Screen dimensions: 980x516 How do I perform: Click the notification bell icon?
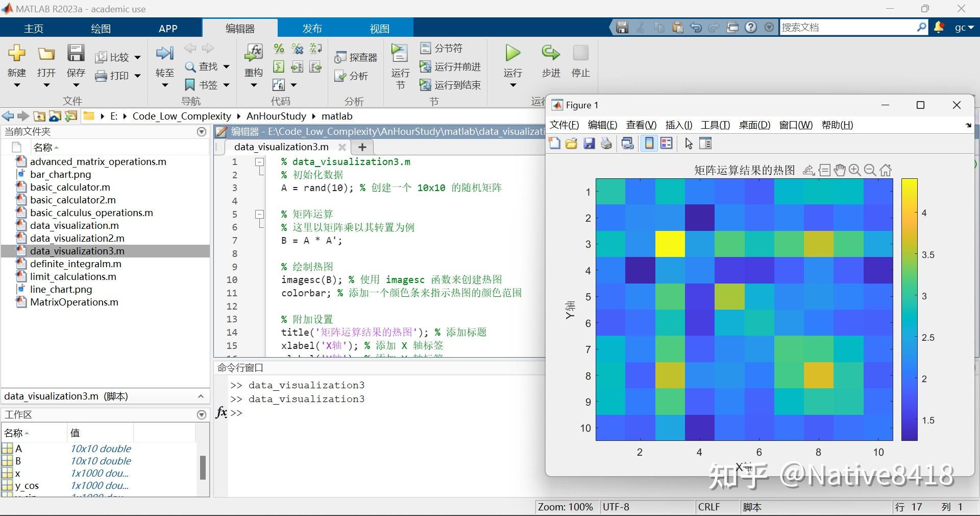click(x=939, y=28)
